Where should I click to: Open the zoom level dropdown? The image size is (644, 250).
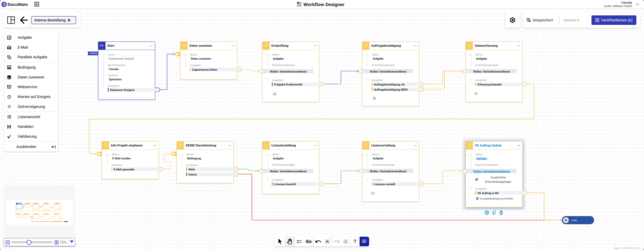[72, 242]
